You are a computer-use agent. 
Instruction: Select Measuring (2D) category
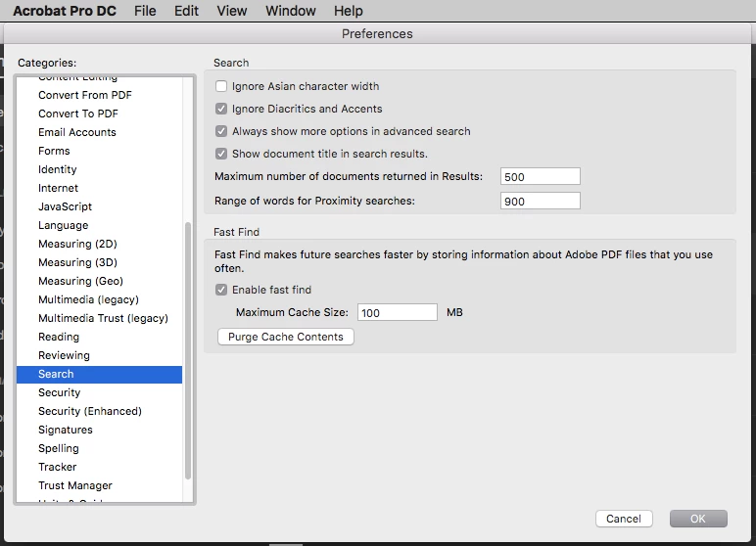[x=99, y=244]
